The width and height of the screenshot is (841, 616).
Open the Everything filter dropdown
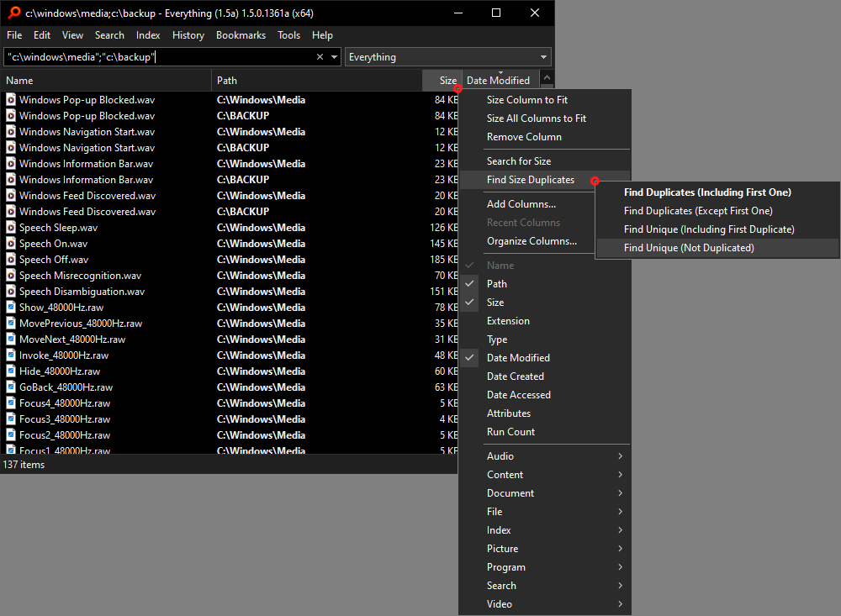448,57
